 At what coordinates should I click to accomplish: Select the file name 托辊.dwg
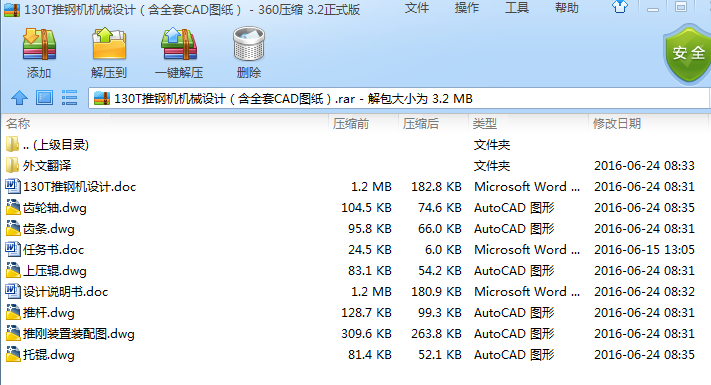point(49,355)
